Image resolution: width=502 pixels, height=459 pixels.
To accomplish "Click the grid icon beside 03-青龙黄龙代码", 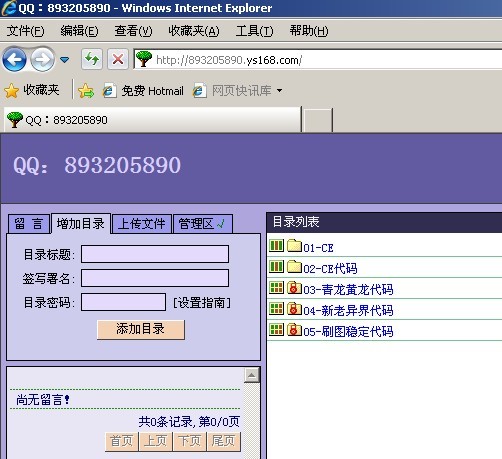I will pyautogui.click(x=276, y=288).
